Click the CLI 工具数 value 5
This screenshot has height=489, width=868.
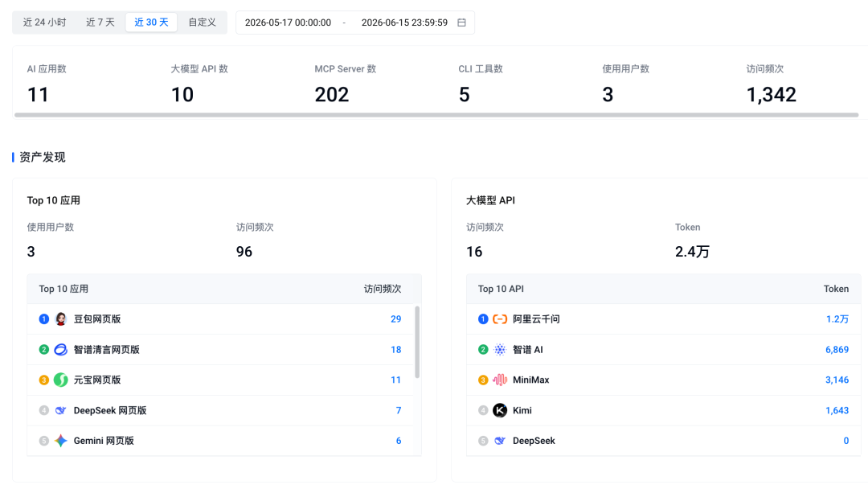click(x=464, y=95)
